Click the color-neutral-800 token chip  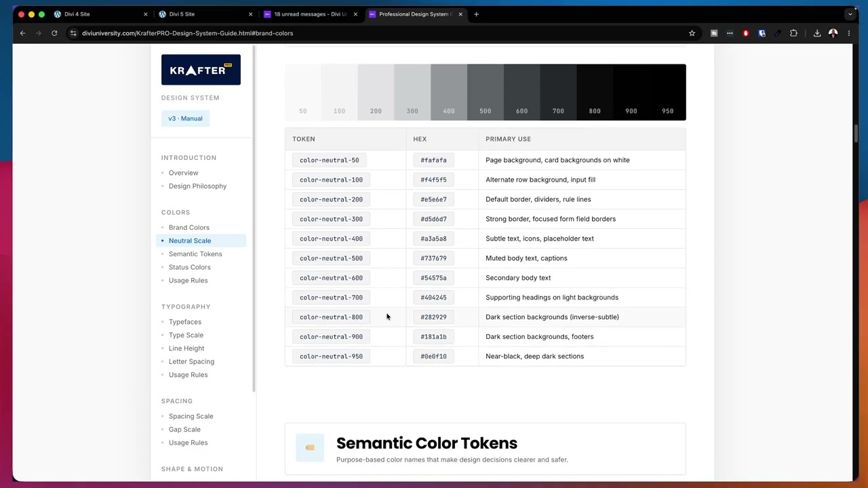point(331,317)
